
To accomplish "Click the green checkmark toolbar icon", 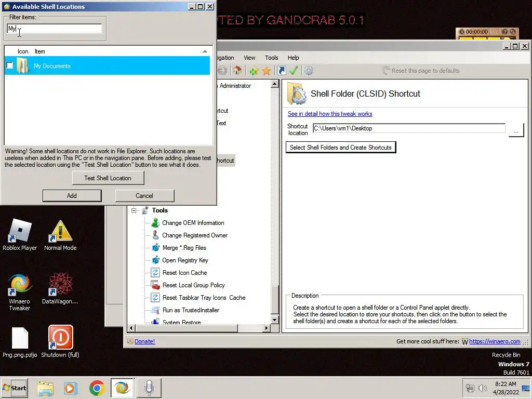I will [x=294, y=71].
